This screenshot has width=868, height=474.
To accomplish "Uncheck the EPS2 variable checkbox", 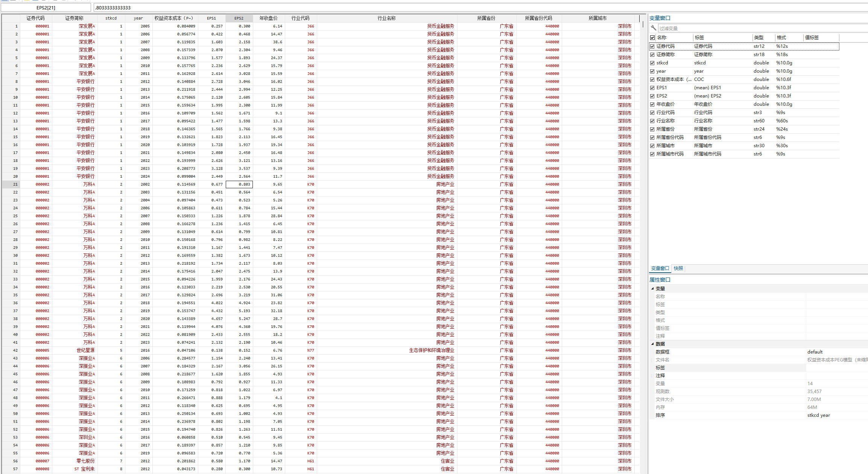I will coord(652,96).
